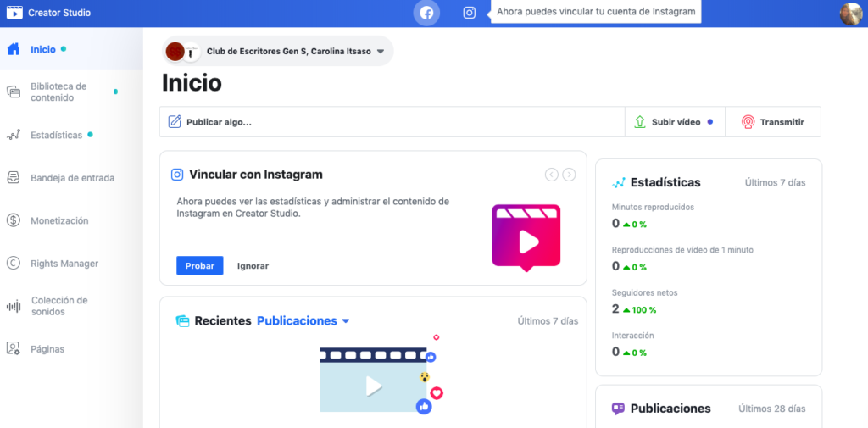868x428 pixels.
Task: Click the Subir vídeo button
Action: pos(675,122)
